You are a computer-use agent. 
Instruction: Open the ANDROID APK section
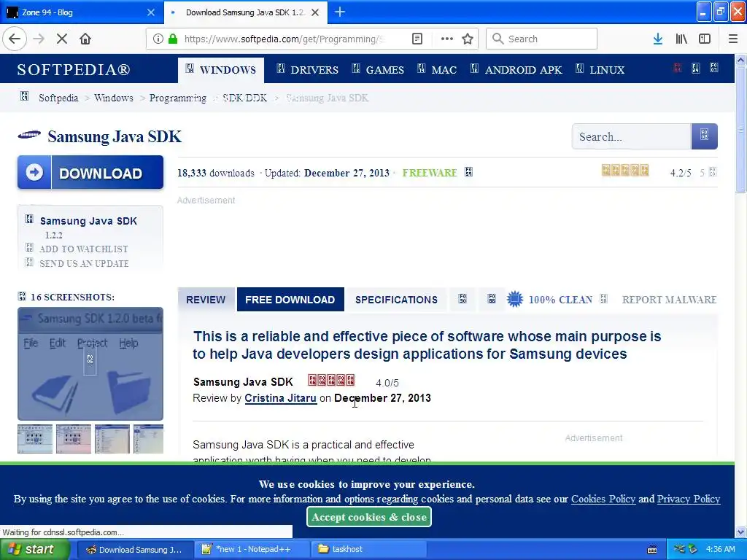516,70
